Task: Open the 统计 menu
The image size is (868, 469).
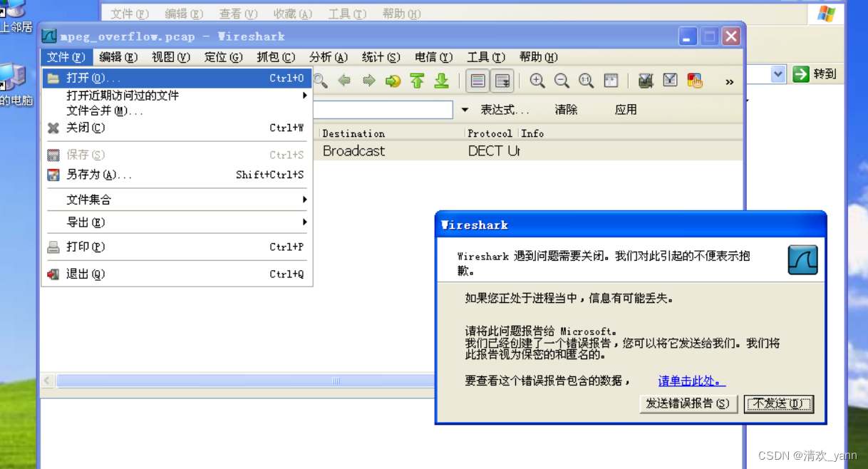Action: (x=381, y=57)
